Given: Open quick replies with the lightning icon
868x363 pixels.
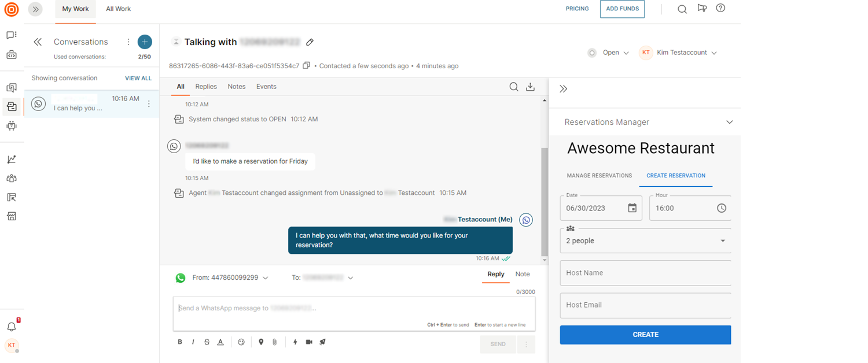Looking at the screenshot, I should (x=295, y=342).
